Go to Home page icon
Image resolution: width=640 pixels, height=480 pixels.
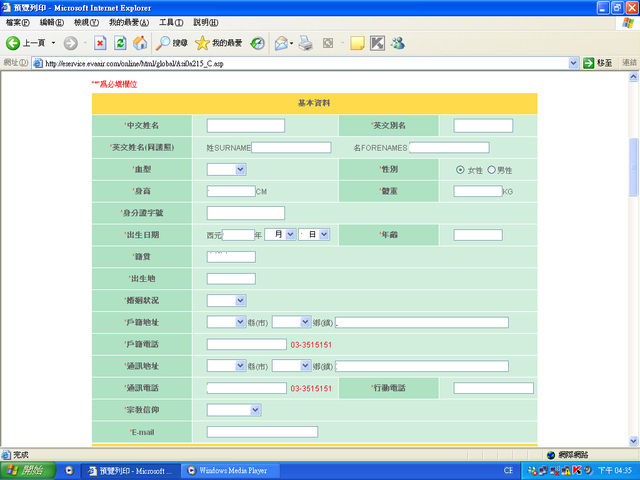pyautogui.click(x=140, y=43)
